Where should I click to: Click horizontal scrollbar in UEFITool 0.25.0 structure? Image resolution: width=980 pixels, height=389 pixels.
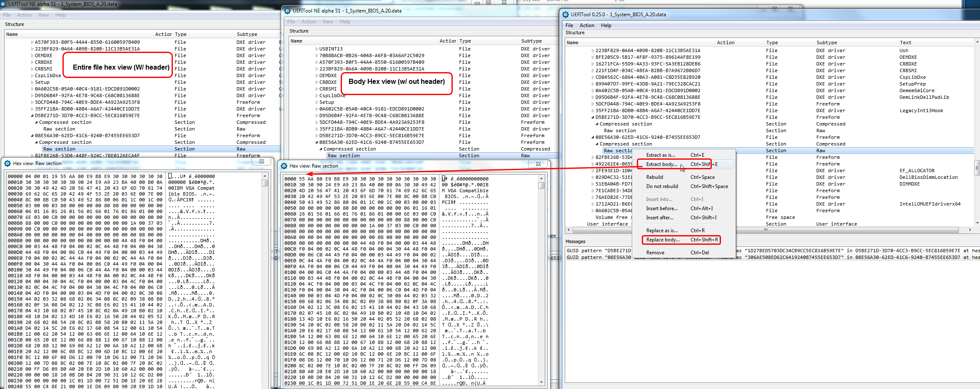[766, 230]
